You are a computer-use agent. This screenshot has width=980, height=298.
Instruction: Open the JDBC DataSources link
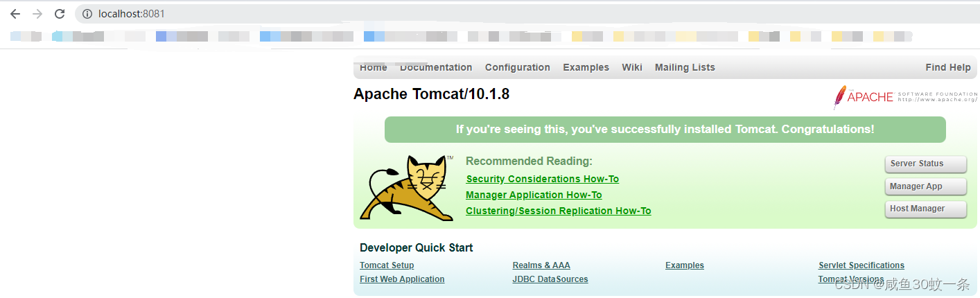tap(550, 279)
